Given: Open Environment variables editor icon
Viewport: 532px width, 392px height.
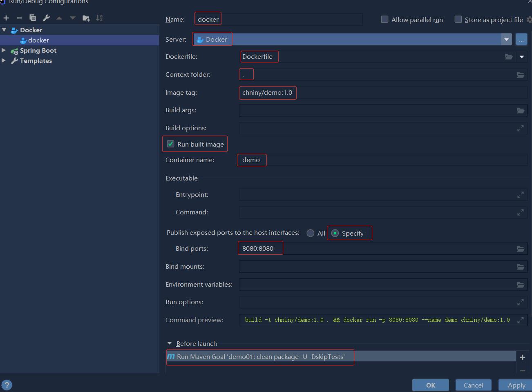Looking at the screenshot, I should (521, 285).
